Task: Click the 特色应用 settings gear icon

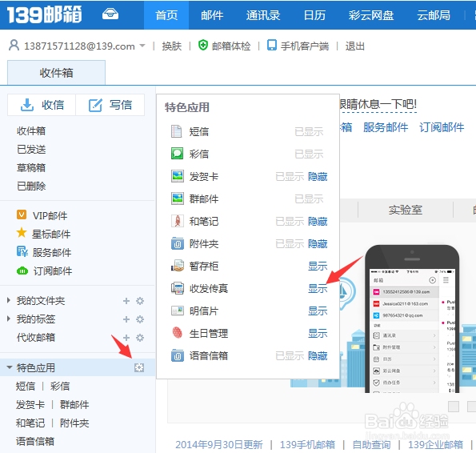Action: [139, 367]
